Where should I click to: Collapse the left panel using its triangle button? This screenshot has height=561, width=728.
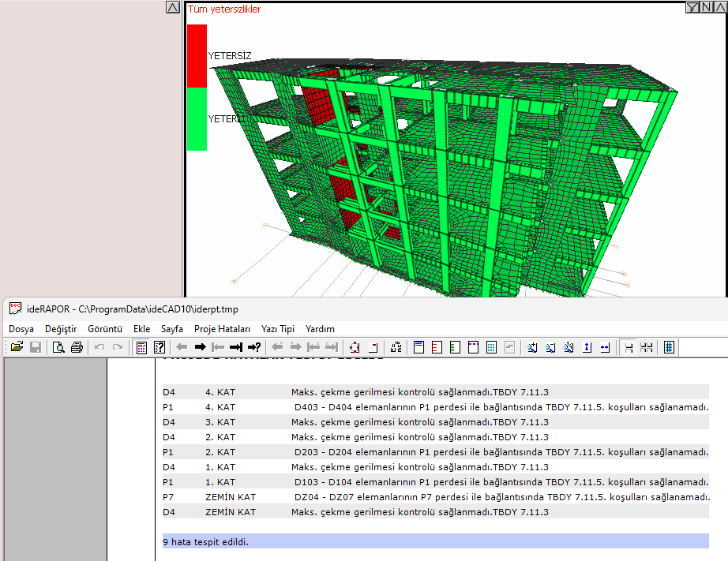[173, 8]
